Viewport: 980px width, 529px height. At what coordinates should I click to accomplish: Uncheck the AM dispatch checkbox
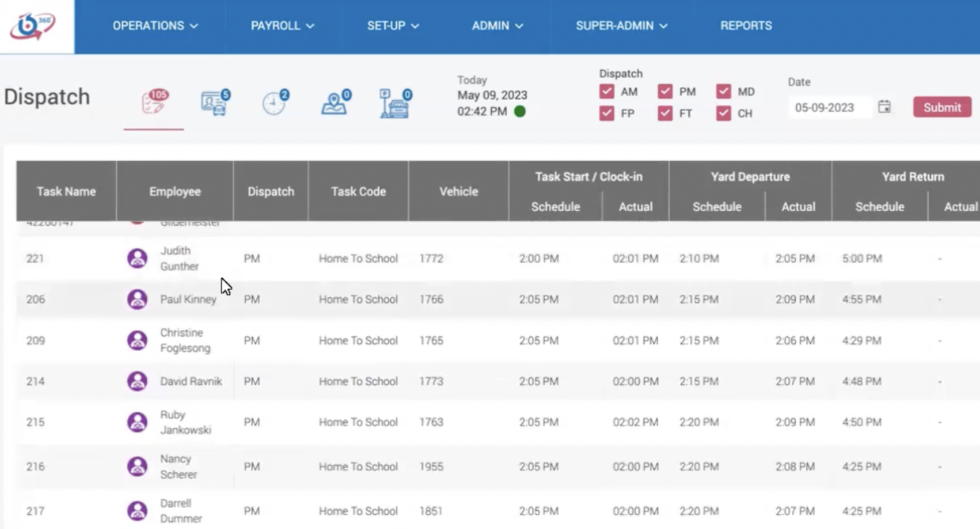606,92
